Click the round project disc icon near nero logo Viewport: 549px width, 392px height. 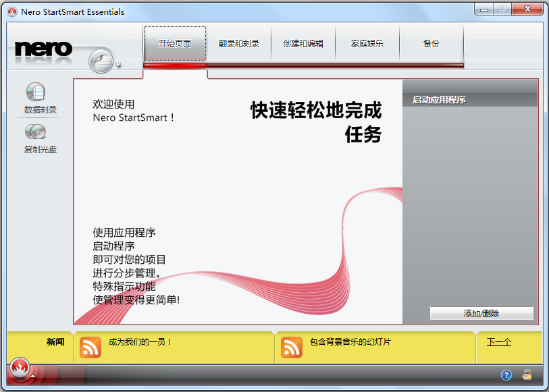100,61
